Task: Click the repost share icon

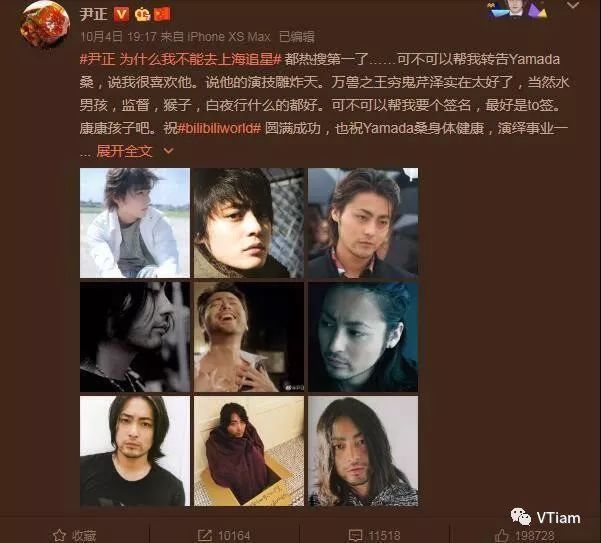Action: [x=204, y=535]
